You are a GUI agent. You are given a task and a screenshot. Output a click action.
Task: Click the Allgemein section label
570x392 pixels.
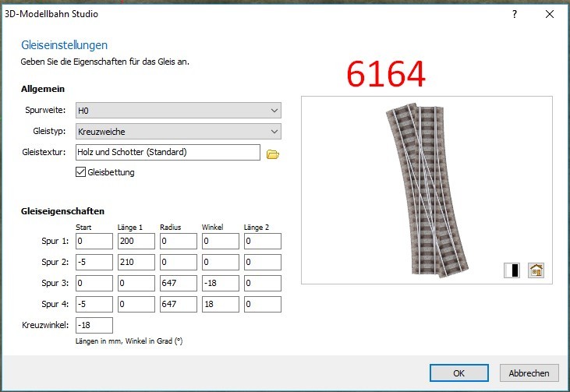coord(43,89)
